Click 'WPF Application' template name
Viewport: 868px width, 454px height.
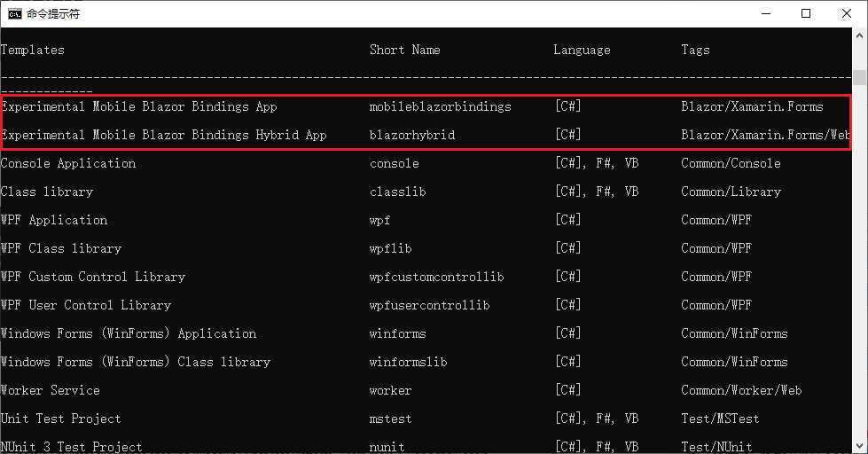point(54,221)
